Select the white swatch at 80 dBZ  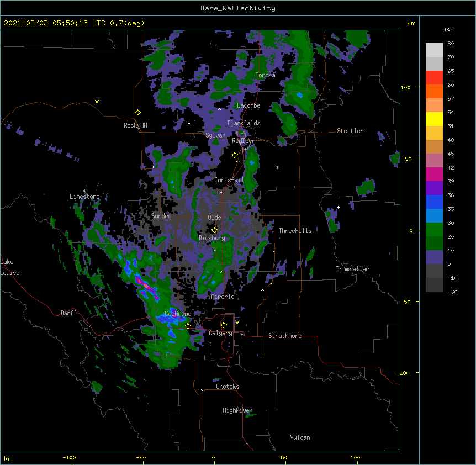tap(434, 50)
